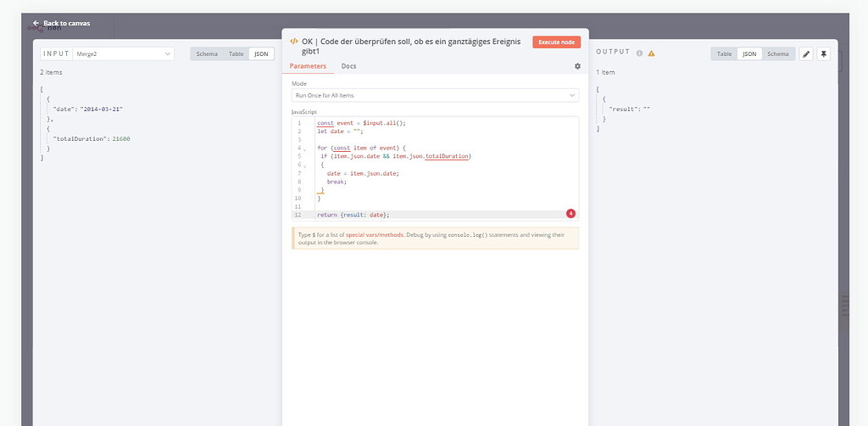Click the output info circle icon
868x426 pixels.
pos(639,53)
